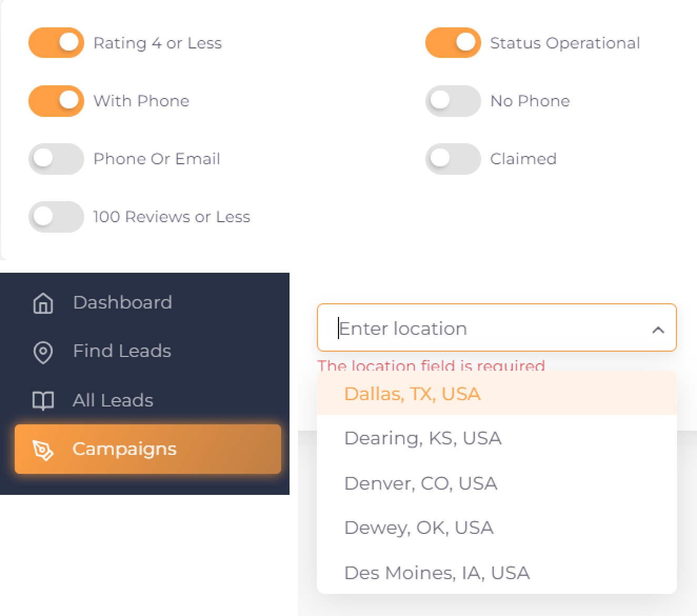Pick Dearing, KS, USA from suggestions
The height and width of the screenshot is (616, 697).
423,438
